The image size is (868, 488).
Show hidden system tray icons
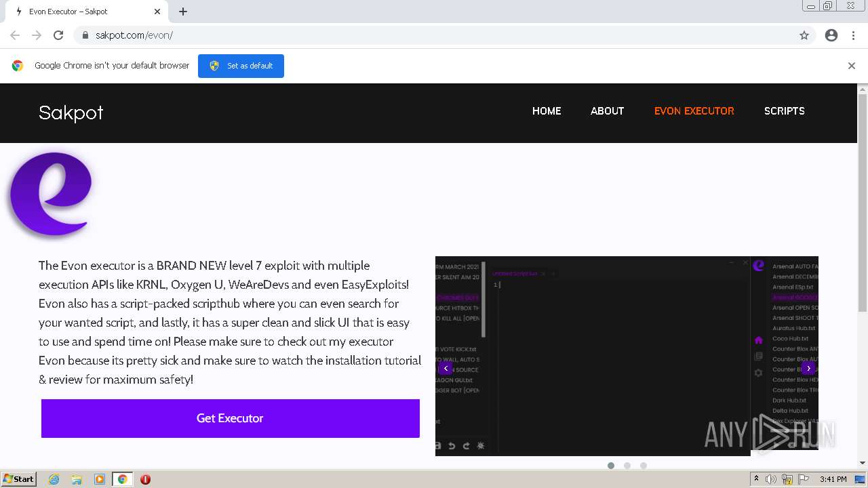coord(756,479)
